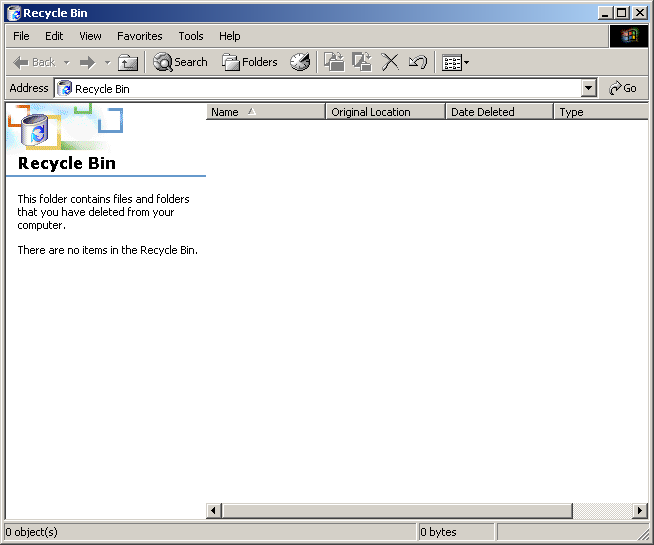Click the Back button
Viewport: 654px width, 545px height.
(35, 62)
